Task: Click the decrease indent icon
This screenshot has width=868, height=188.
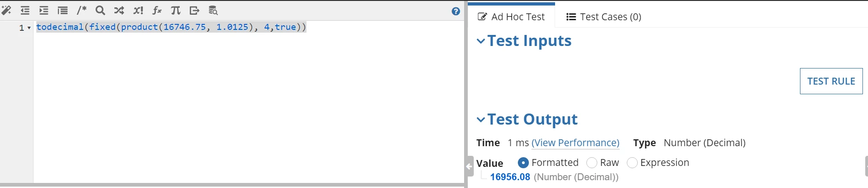Action: (25, 10)
